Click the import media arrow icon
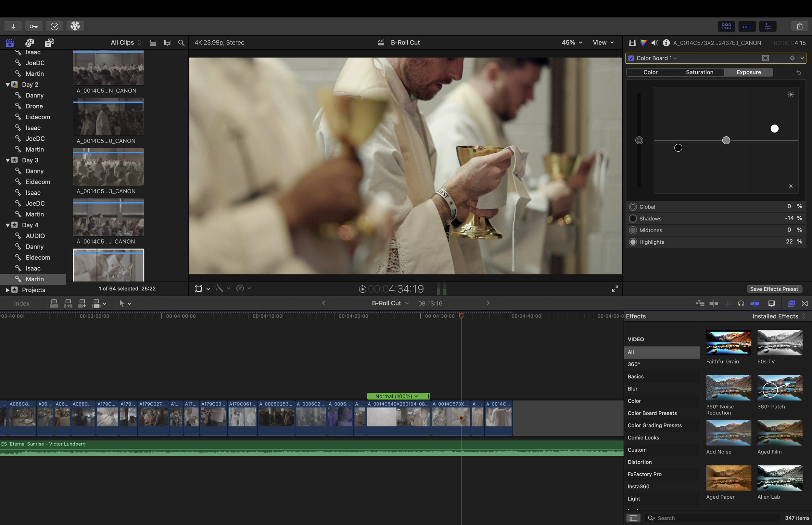The height and width of the screenshot is (525, 812). tap(13, 26)
